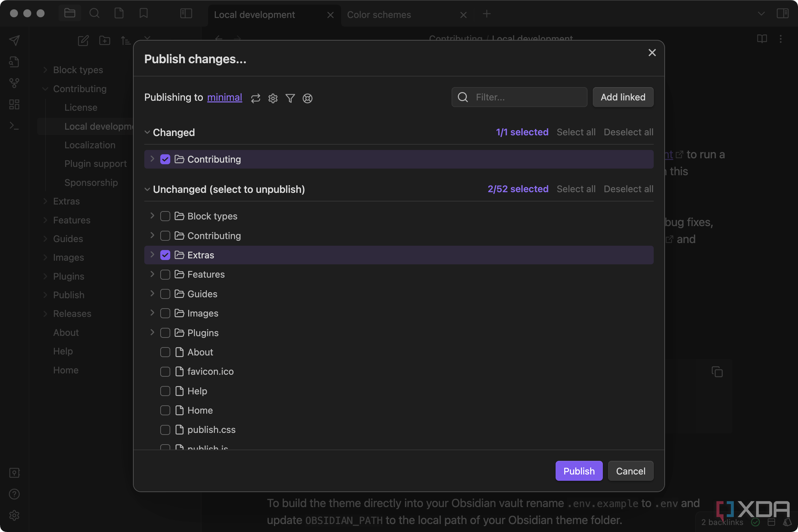The image size is (798, 532).
Task: Expand Features folder in left file explorer
Action: click(45, 220)
